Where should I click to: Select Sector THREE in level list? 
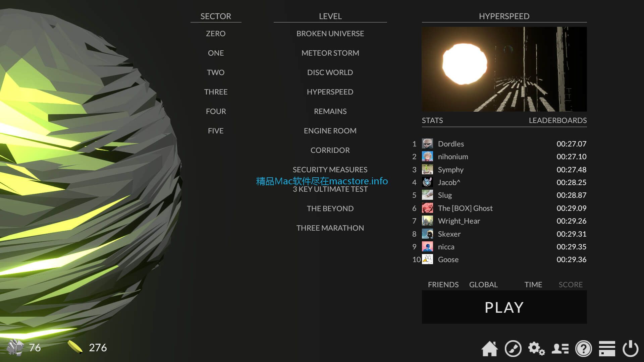(x=216, y=92)
